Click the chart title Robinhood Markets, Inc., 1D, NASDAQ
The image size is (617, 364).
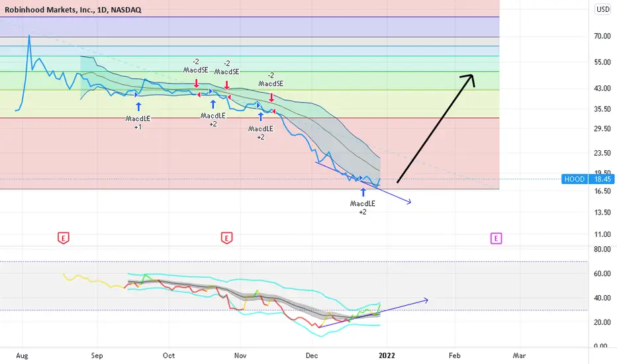click(x=73, y=10)
